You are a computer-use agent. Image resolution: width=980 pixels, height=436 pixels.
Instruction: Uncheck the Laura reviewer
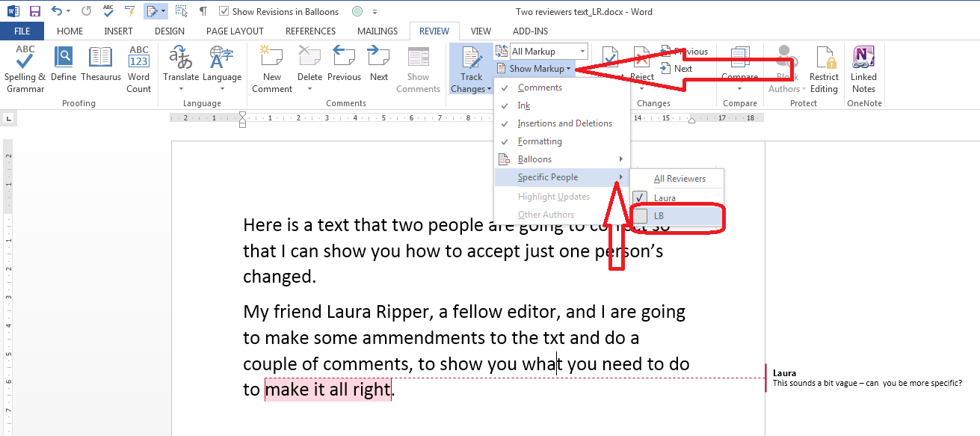coord(641,198)
